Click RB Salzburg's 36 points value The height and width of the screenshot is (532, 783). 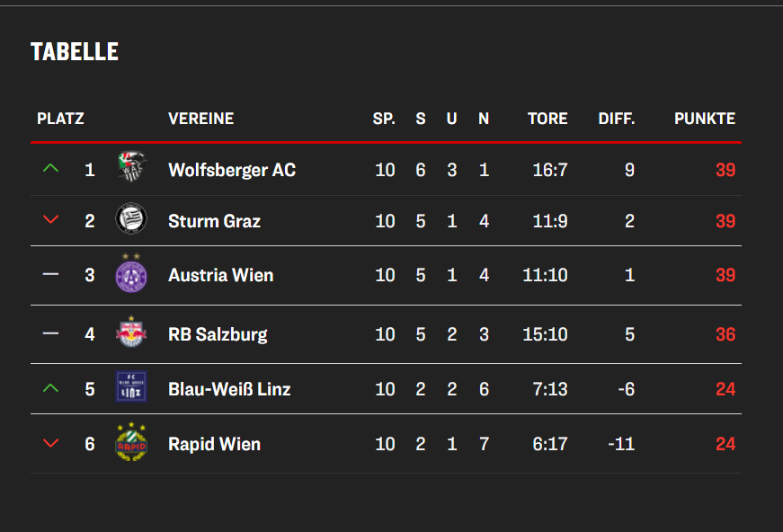click(725, 334)
